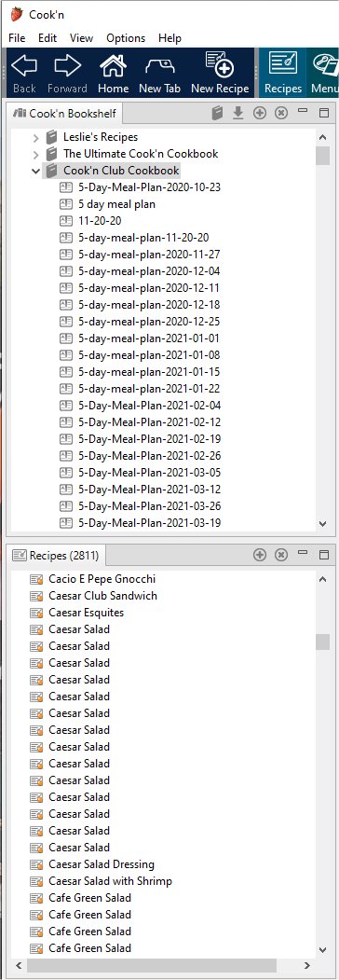Open Caesar Salad Dressing recipe
This screenshot has width=339, height=980.
tap(102, 864)
